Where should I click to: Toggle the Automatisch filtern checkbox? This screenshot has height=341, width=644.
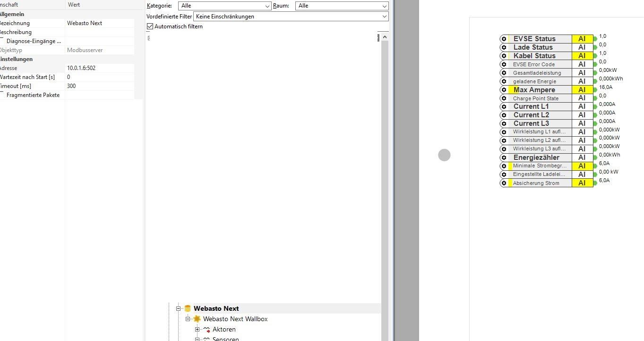pyautogui.click(x=150, y=26)
